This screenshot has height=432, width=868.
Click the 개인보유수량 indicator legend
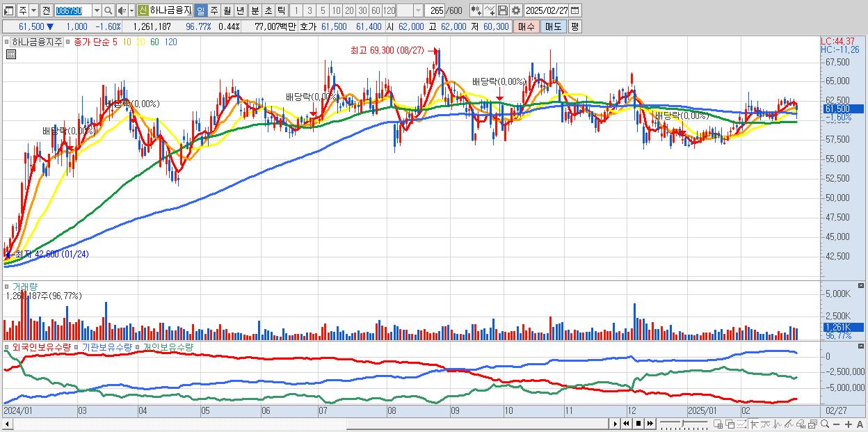[x=168, y=346]
